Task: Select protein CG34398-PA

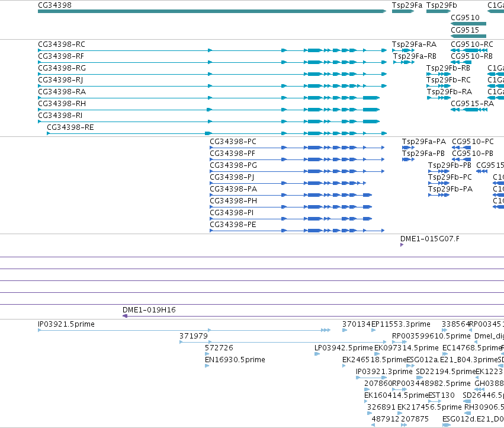Action: point(291,195)
